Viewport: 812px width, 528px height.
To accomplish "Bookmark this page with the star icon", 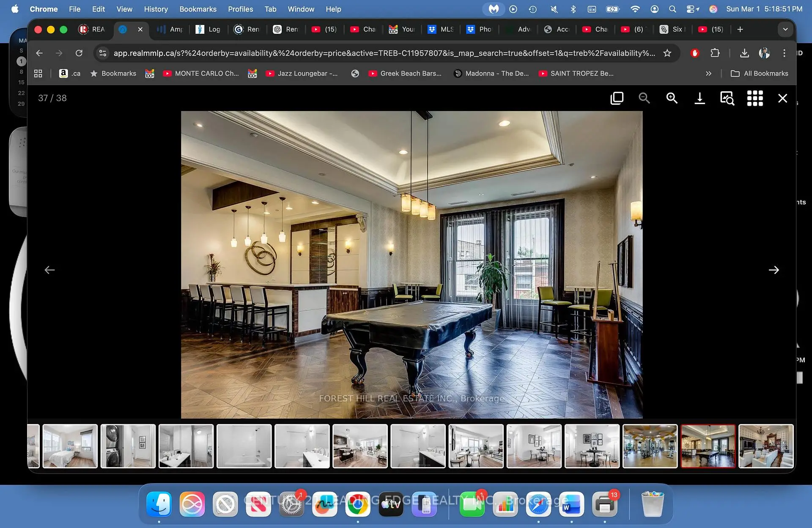I will (x=667, y=53).
